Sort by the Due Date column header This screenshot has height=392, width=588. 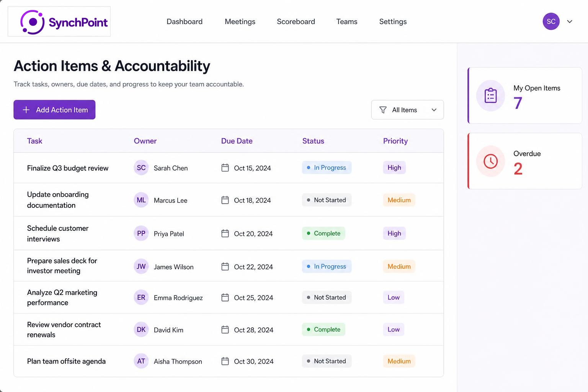tap(237, 141)
